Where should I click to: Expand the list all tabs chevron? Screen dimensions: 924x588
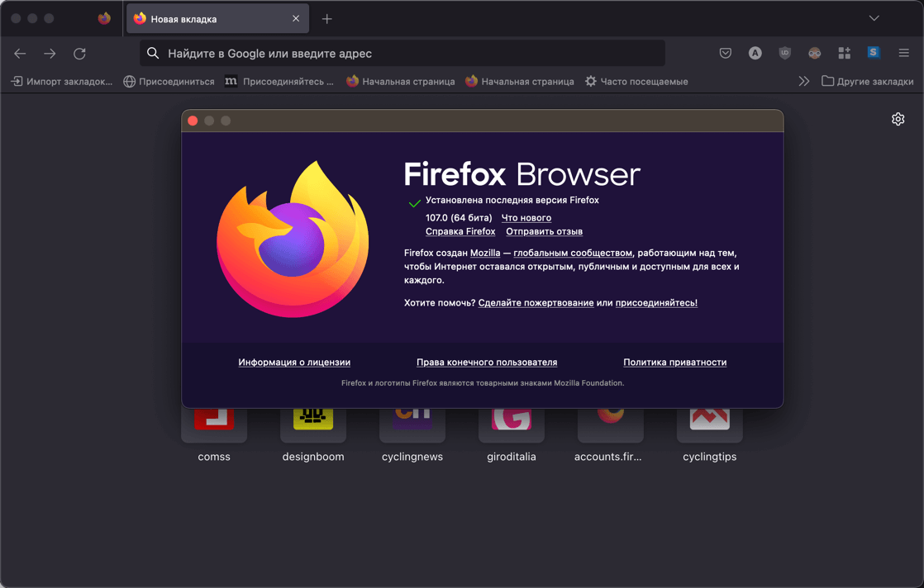point(874,18)
